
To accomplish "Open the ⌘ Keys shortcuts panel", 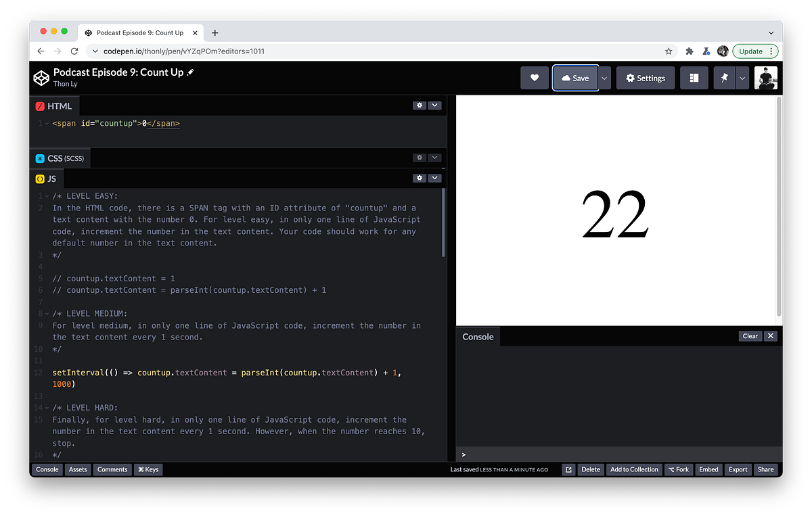I will [x=148, y=469].
